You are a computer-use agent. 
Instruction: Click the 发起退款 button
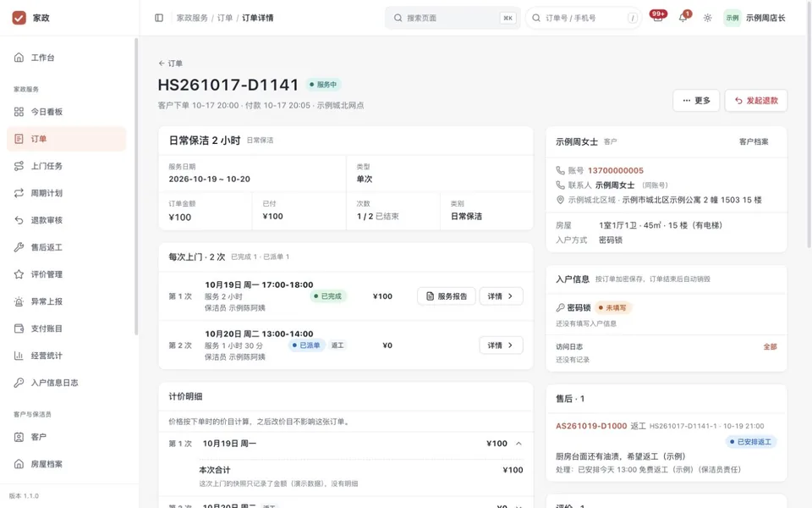point(756,101)
